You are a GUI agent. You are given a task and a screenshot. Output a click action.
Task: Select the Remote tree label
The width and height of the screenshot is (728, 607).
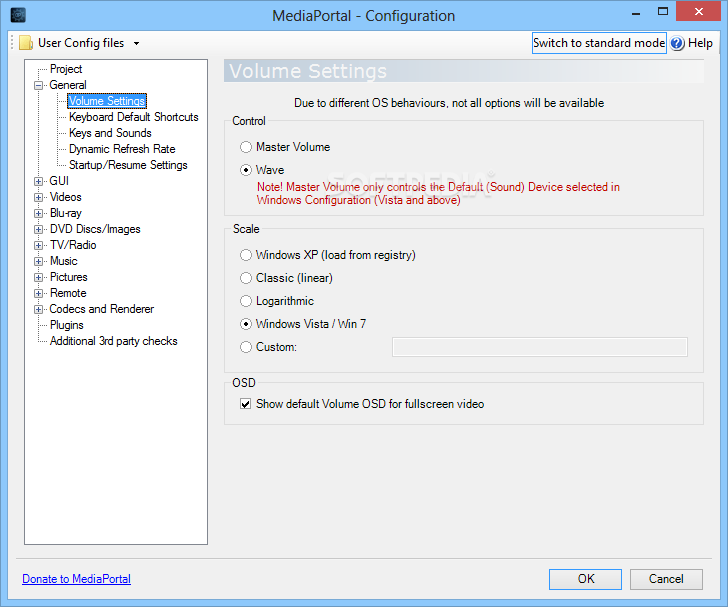[68, 293]
